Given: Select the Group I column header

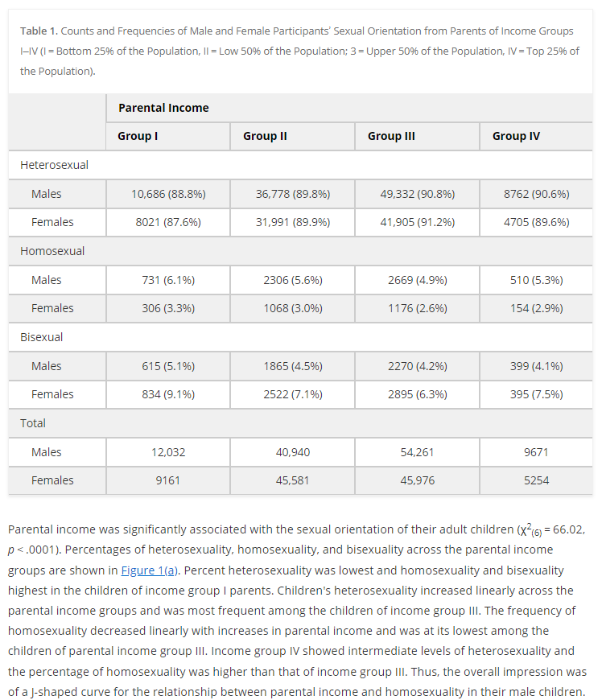Looking at the screenshot, I should click(138, 136).
